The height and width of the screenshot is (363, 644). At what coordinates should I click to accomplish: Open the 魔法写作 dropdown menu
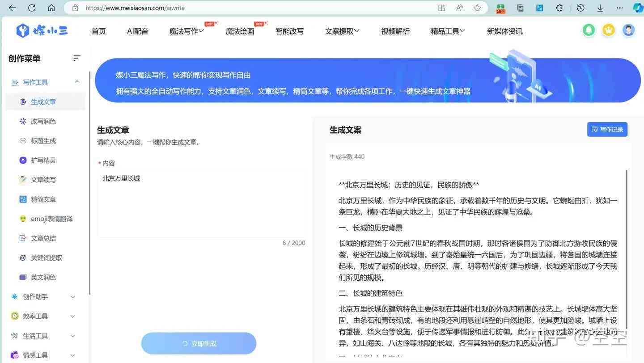coord(186,31)
